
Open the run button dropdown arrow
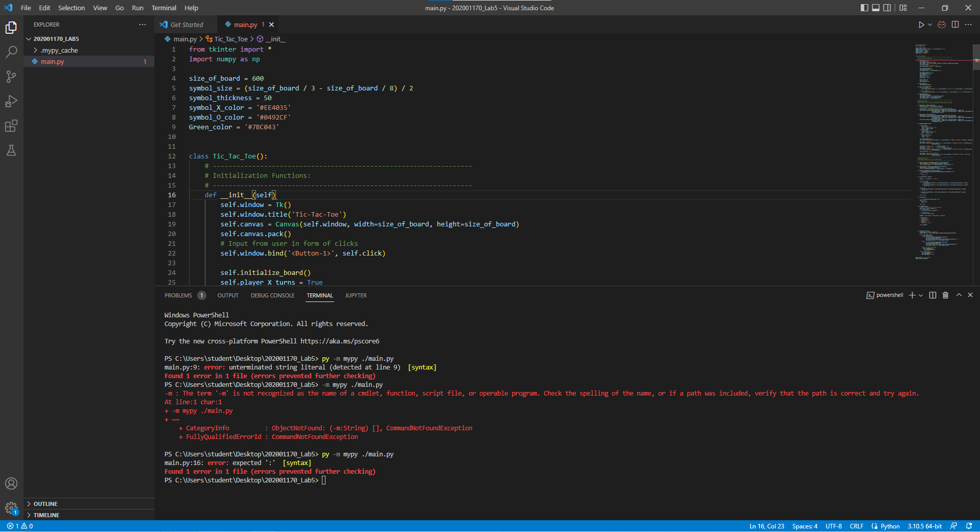click(x=930, y=25)
